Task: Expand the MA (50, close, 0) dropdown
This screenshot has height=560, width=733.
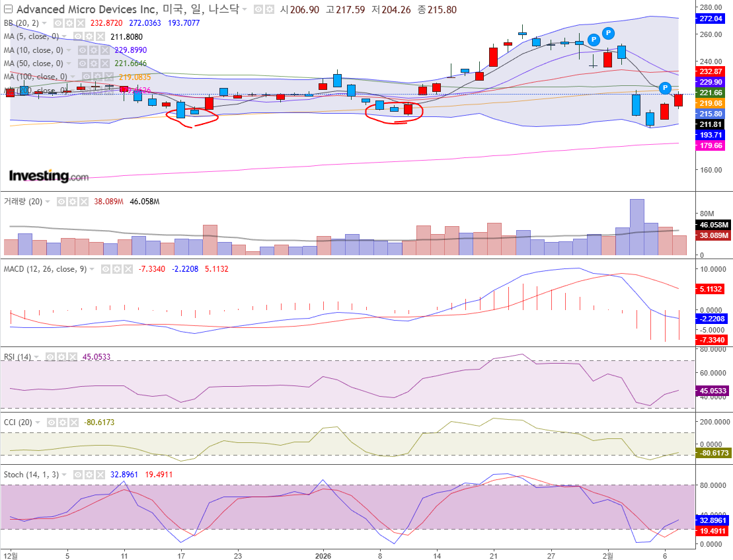Action: click(69, 63)
